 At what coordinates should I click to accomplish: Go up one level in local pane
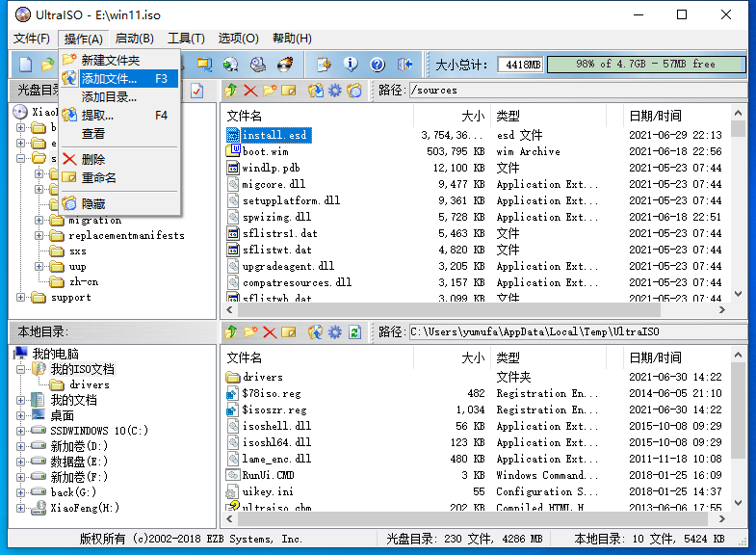(231, 331)
